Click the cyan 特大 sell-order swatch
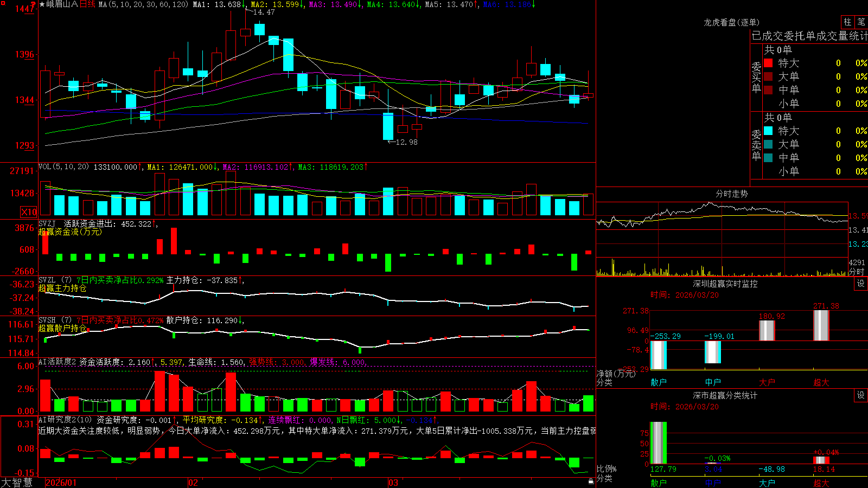Viewport: 868px width, 488px height. click(768, 131)
